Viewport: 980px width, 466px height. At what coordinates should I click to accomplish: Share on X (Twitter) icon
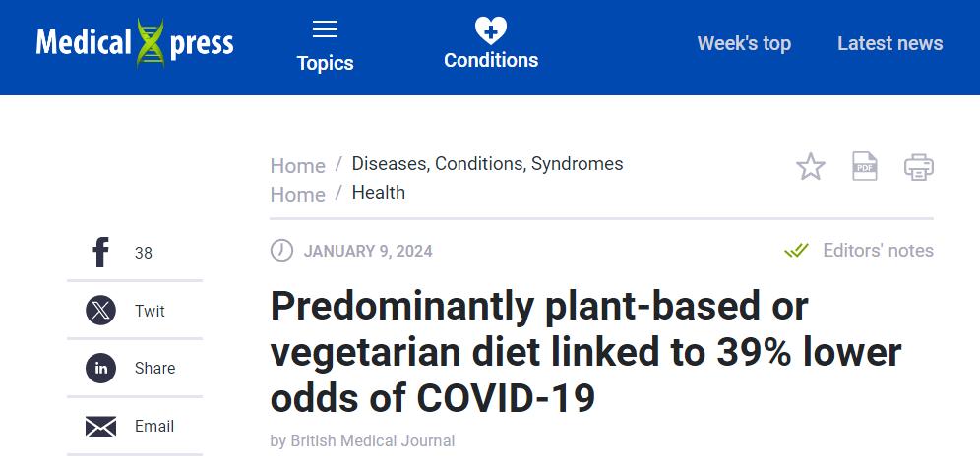pos(100,311)
